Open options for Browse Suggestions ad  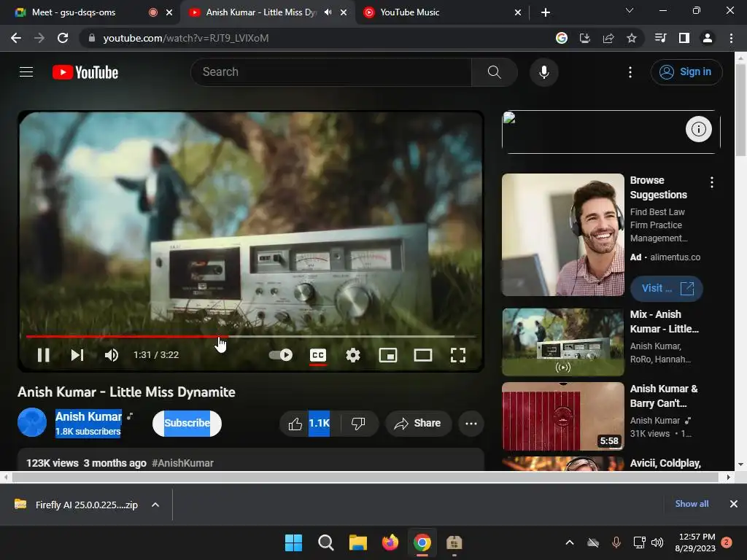(x=712, y=182)
